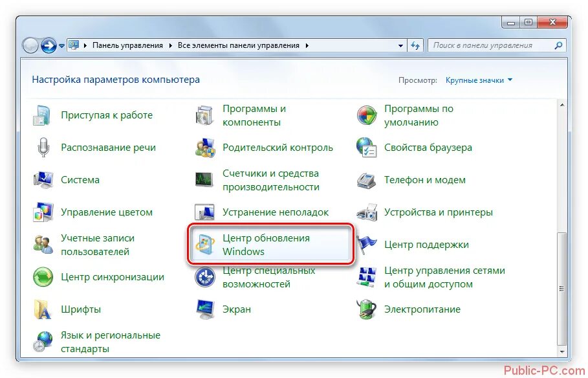Click the search magnifier icon

[x=558, y=45]
